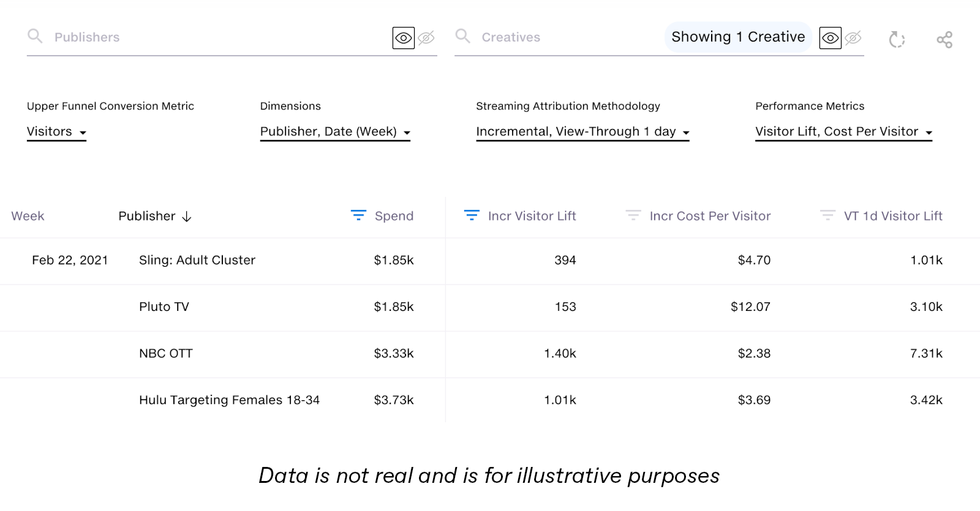Click the Showing 1 Creative chip
Screen dimensions: 980x511
(738, 37)
